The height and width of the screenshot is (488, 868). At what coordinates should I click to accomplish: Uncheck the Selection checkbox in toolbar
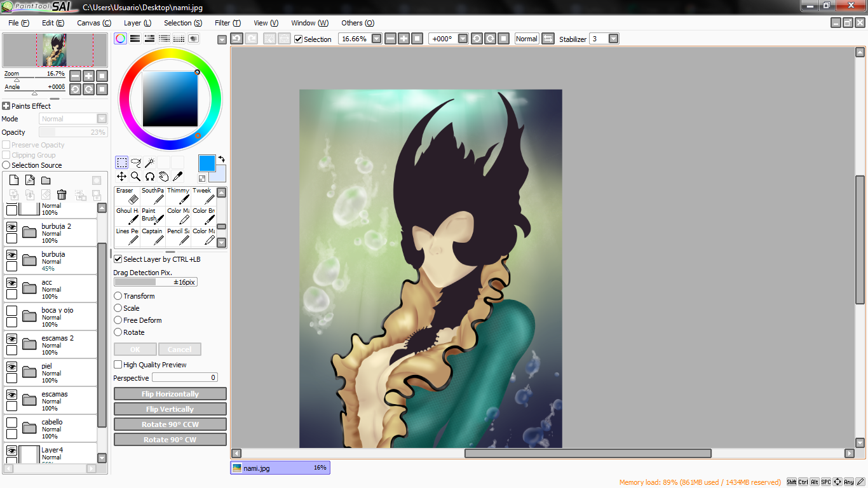(x=298, y=39)
